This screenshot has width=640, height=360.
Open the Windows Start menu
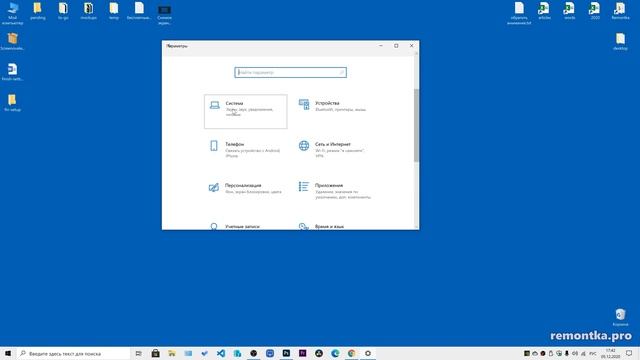pyautogui.click(x=8, y=353)
